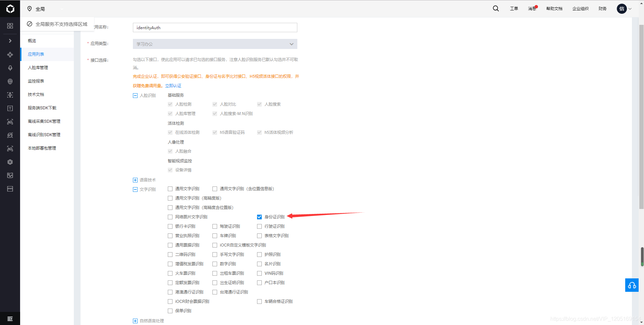Click the avatar chevron to open account menu

click(x=630, y=9)
